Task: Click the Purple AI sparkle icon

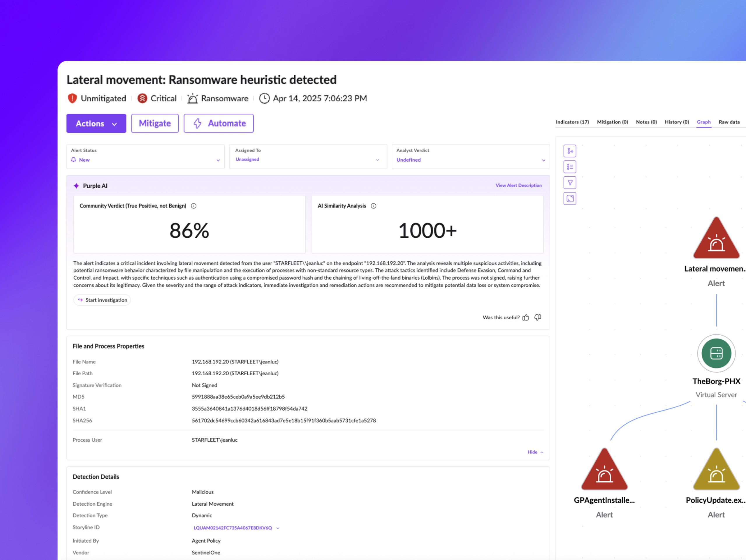Action: click(x=76, y=186)
